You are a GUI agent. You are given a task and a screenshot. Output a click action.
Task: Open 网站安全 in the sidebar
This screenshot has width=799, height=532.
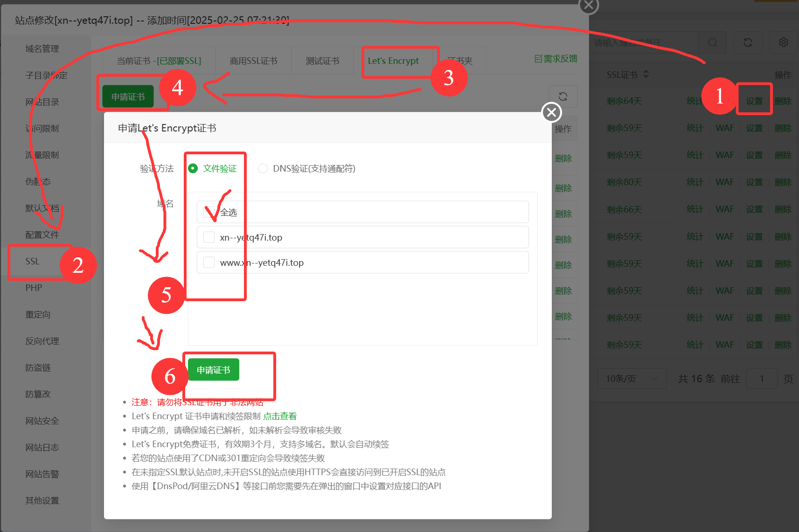tap(42, 421)
